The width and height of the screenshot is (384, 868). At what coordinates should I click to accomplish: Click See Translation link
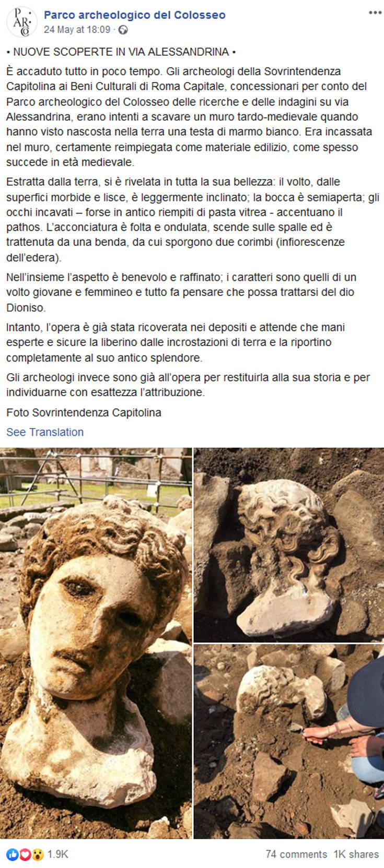tap(45, 432)
